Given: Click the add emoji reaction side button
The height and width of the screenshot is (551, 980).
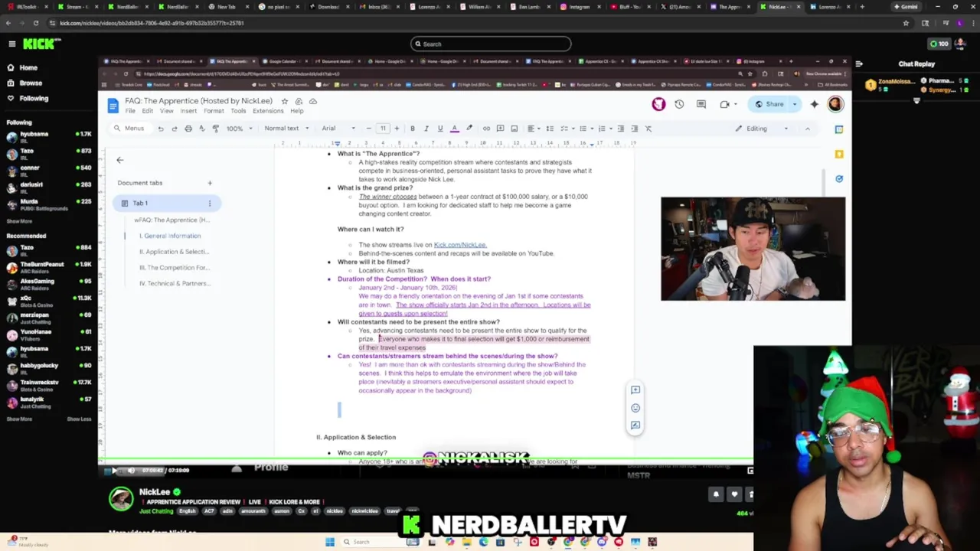Looking at the screenshot, I should tap(635, 408).
